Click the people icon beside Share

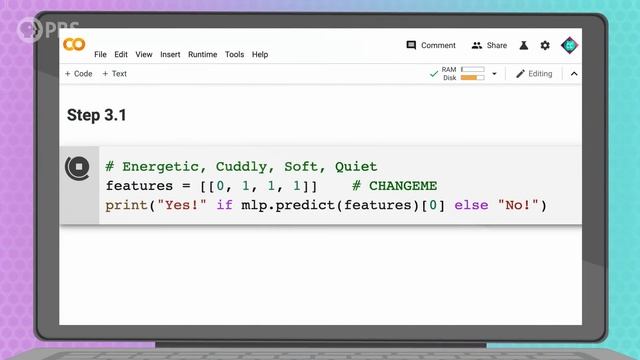click(x=477, y=45)
